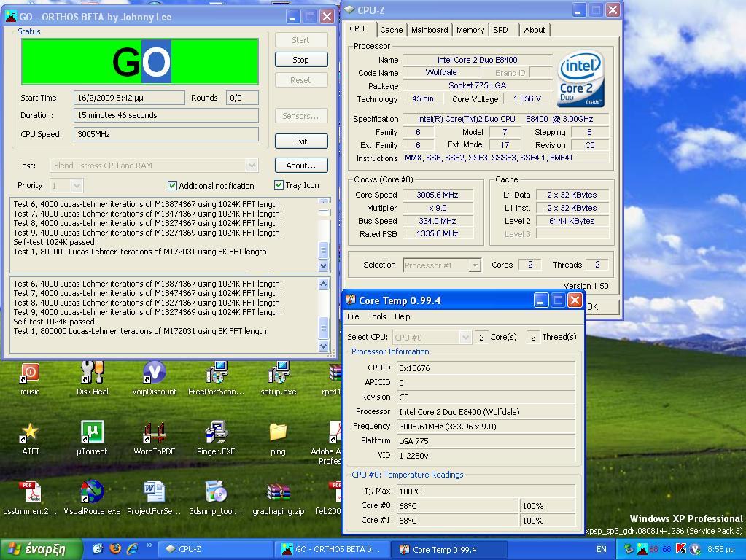Open the Help menu in Core Temp
Image resolution: width=746 pixels, height=560 pixels.
[x=402, y=316]
